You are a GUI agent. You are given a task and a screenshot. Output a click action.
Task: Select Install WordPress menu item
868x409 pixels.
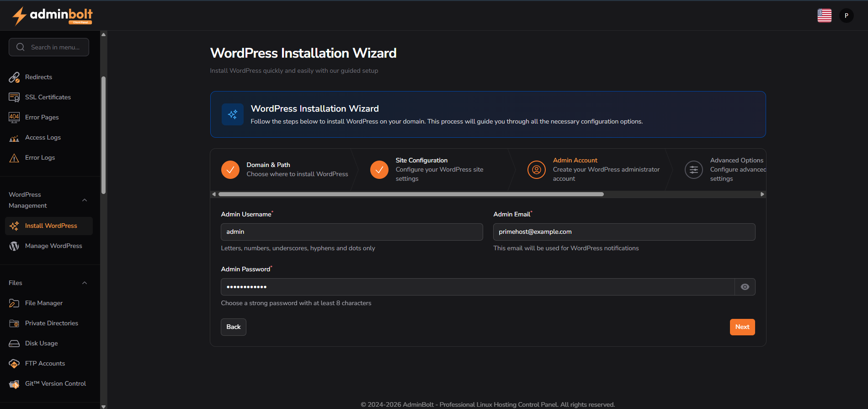pos(49,226)
